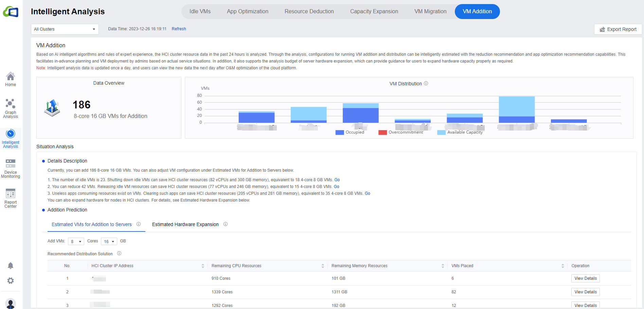Toggle Occupied legend in chart
This screenshot has height=309, width=644.
point(350,132)
